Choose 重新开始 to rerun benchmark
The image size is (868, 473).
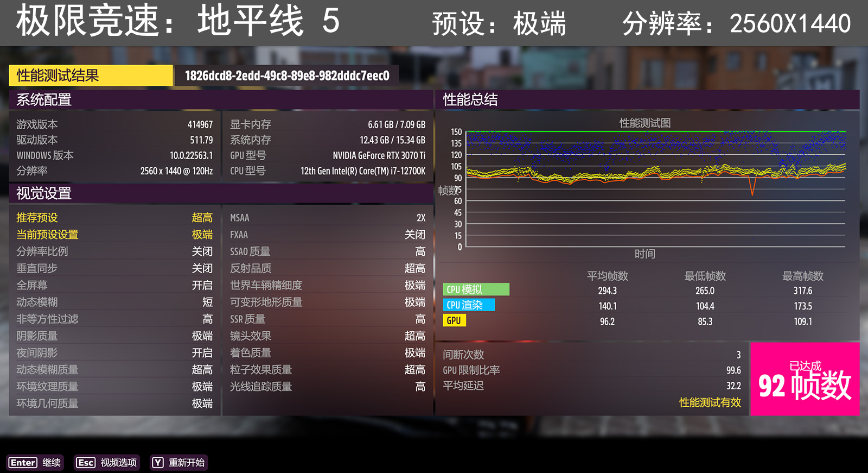186,463
